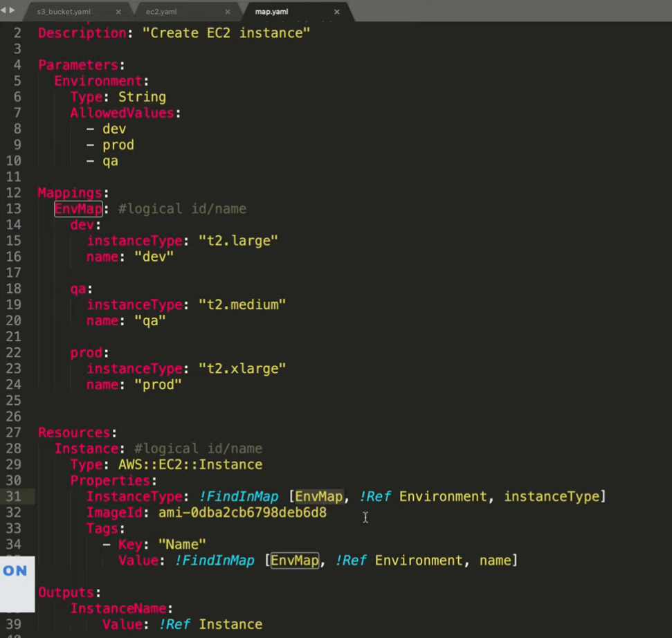Switch to the s3_bucket.yaml tab
The width and height of the screenshot is (672, 638).
[64, 12]
